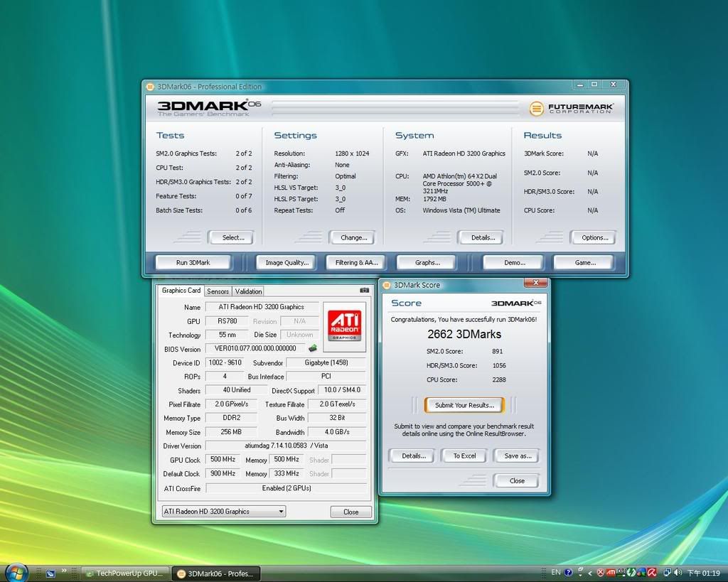Click the 3DMark06 title bar icon
728x582 pixels.
tap(150, 87)
